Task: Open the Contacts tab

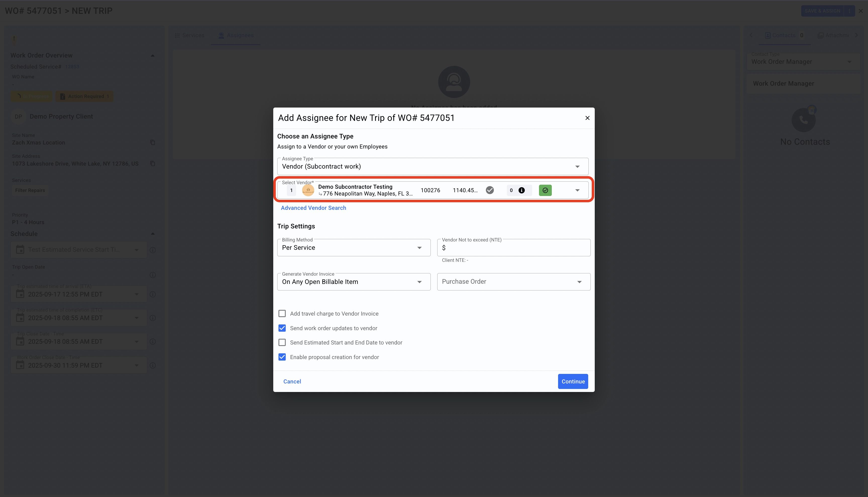Action: point(783,35)
